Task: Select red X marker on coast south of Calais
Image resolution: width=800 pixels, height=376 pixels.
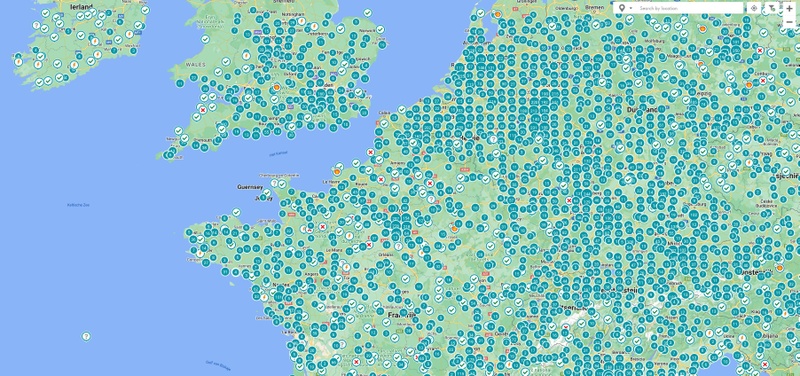Action: click(370, 152)
